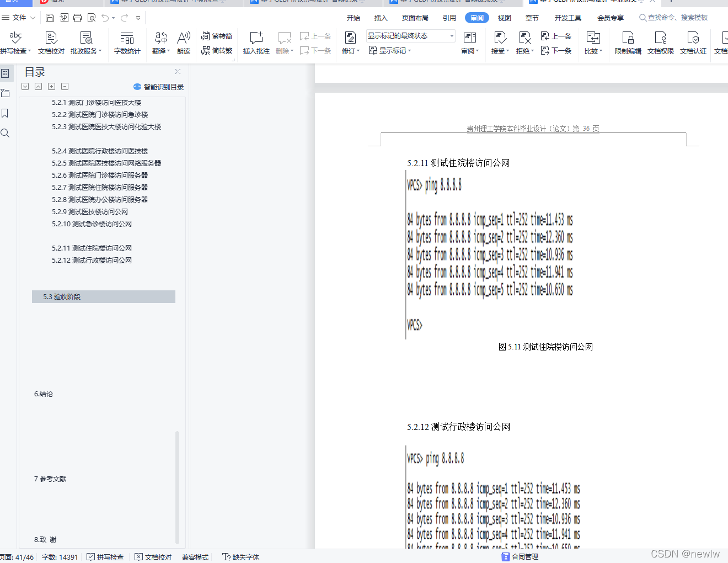The image size is (728, 563).
Task: Click 智能识别目录 smart TOC button
Action: (x=159, y=87)
